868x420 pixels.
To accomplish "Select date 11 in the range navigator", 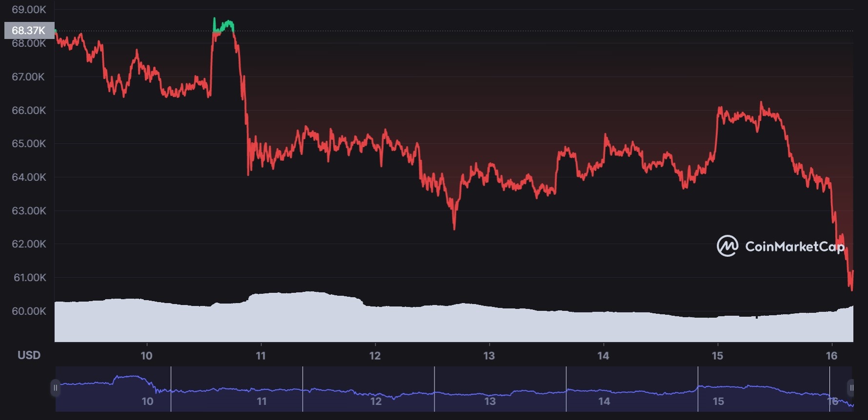I will tap(262, 401).
